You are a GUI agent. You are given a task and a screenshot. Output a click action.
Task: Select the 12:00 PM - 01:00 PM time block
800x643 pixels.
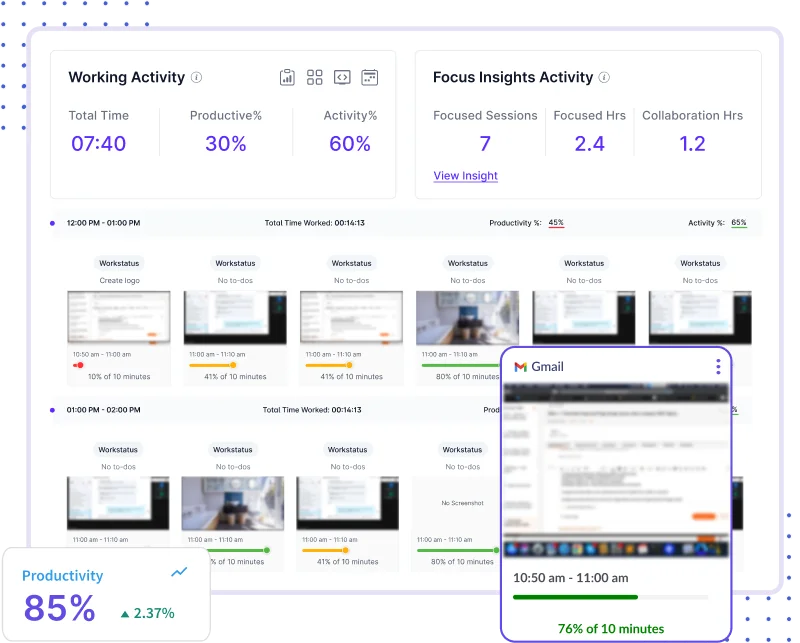(103, 223)
